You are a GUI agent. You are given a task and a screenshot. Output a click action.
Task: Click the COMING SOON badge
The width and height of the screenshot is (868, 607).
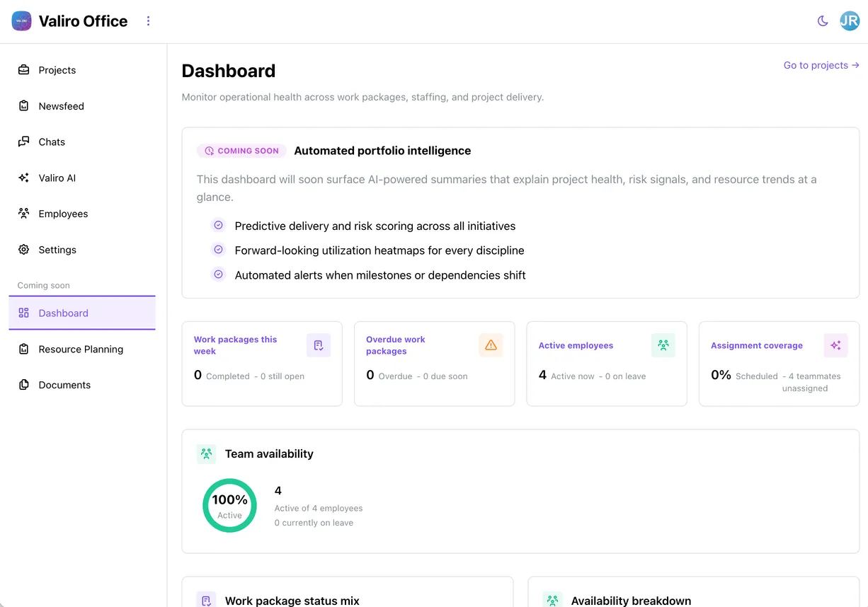click(241, 150)
